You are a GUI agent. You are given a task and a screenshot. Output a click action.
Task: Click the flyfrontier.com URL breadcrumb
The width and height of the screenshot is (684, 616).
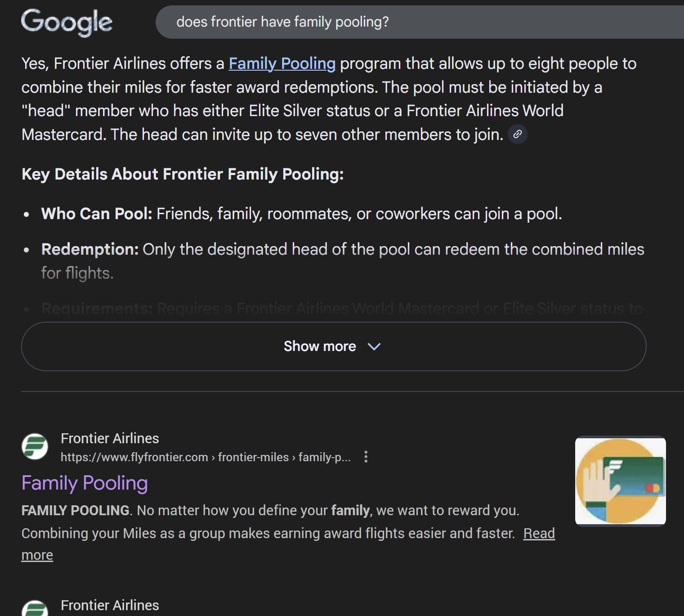(x=206, y=457)
